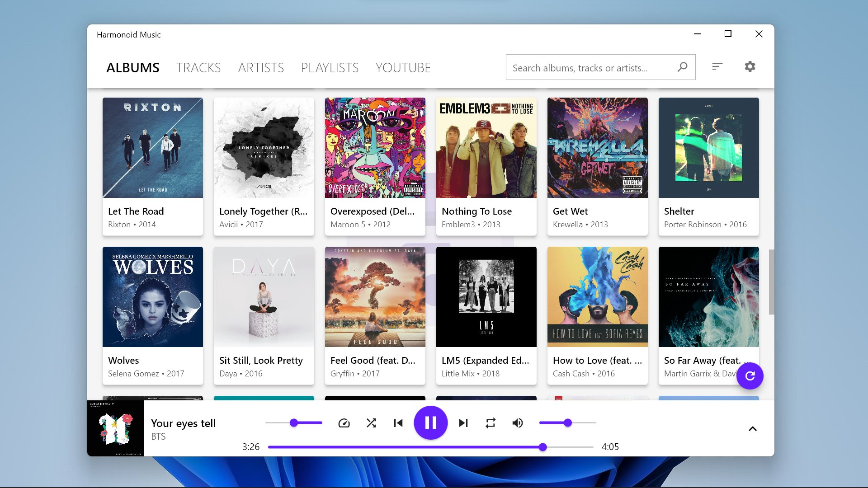This screenshot has width=868, height=488.
Task: Close the Harmonoid Music window
Action: tap(759, 34)
